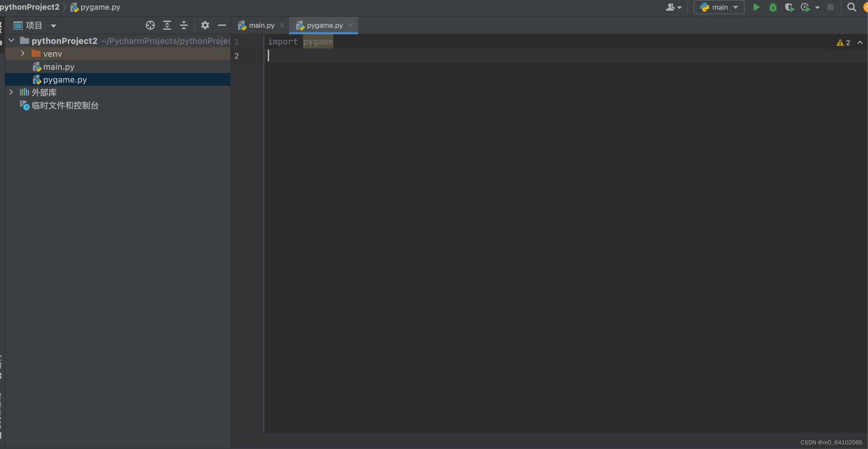The height and width of the screenshot is (449, 868).
Task: Expand all items in project tree
Action: (x=167, y=25)
